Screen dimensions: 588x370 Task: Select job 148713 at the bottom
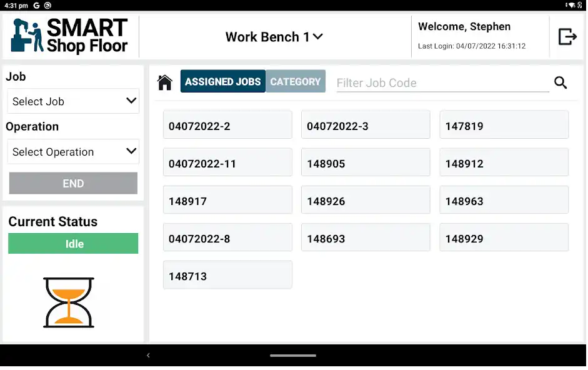tap(227, 274)
